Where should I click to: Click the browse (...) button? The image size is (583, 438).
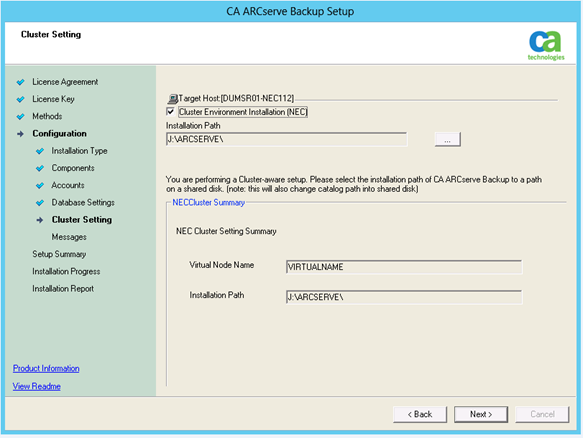[448, 139]
